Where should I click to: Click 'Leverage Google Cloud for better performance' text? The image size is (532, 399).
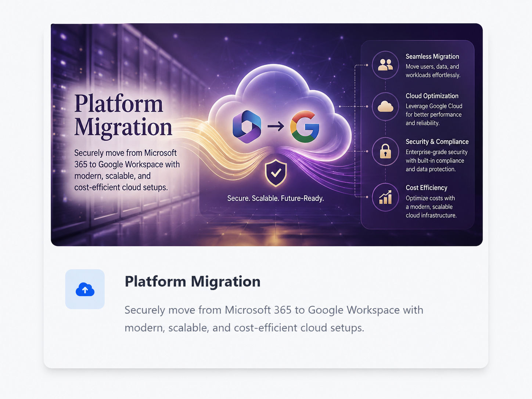click(x=434, y=110)
